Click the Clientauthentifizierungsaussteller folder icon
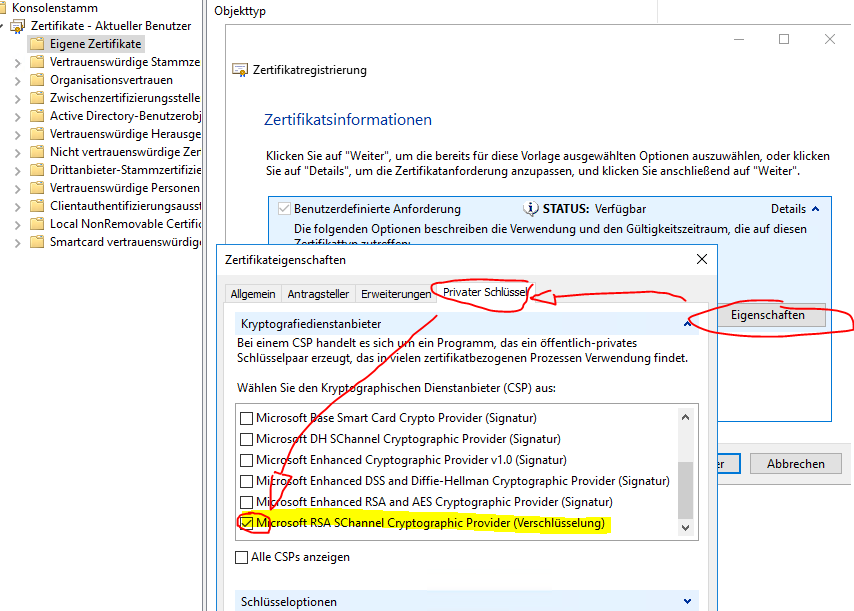Image resolution: width=854 pixels, height=611 pixels. point(36,205)
